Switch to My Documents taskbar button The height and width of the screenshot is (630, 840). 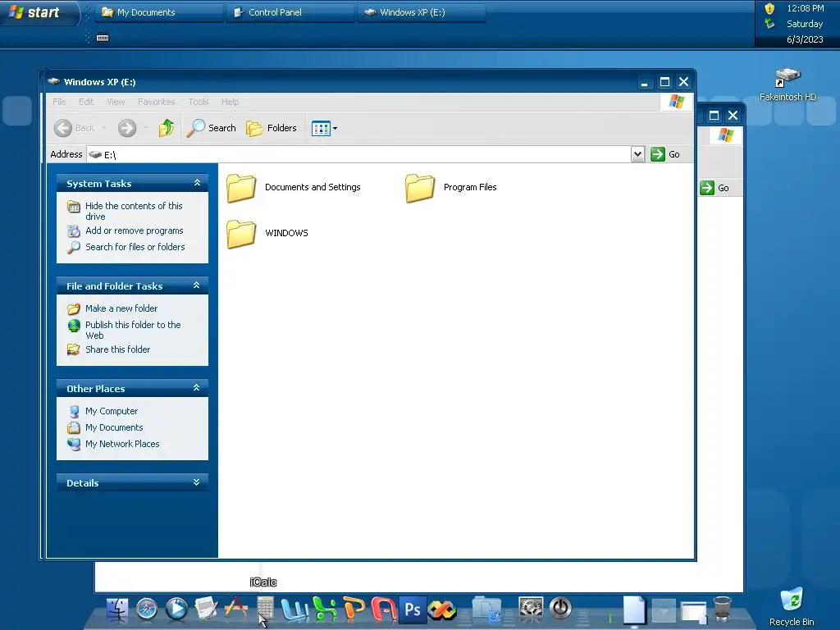[x=158, y=12]
